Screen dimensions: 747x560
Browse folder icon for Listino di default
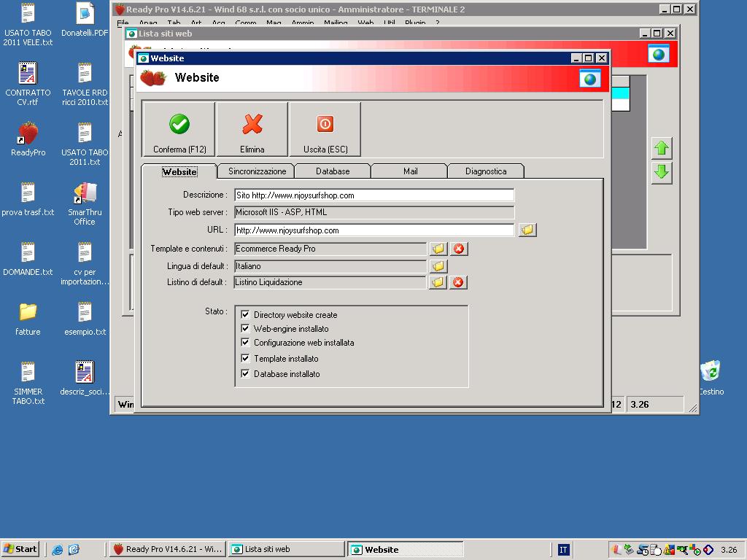(x=438, y=282)
